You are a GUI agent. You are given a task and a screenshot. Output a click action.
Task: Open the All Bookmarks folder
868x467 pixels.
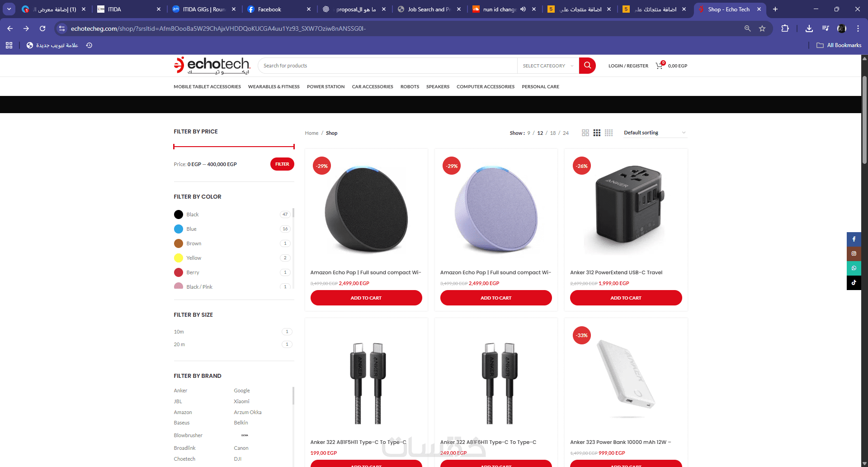[839, 45]
